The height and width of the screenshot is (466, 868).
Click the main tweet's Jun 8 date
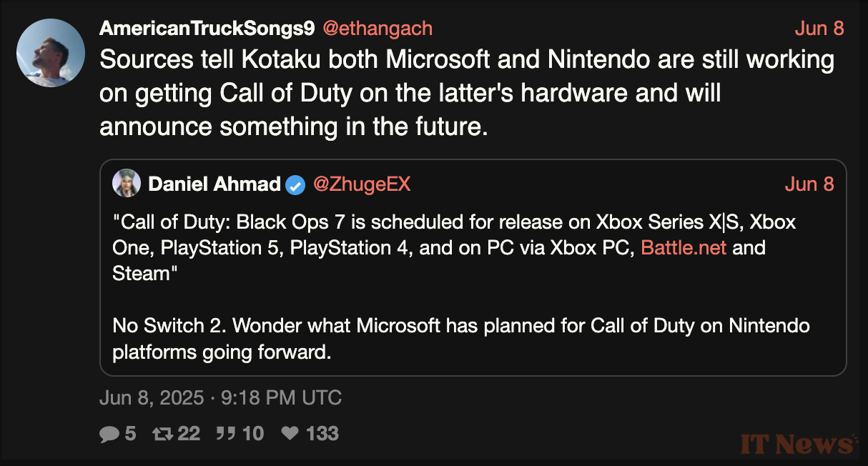819,29
